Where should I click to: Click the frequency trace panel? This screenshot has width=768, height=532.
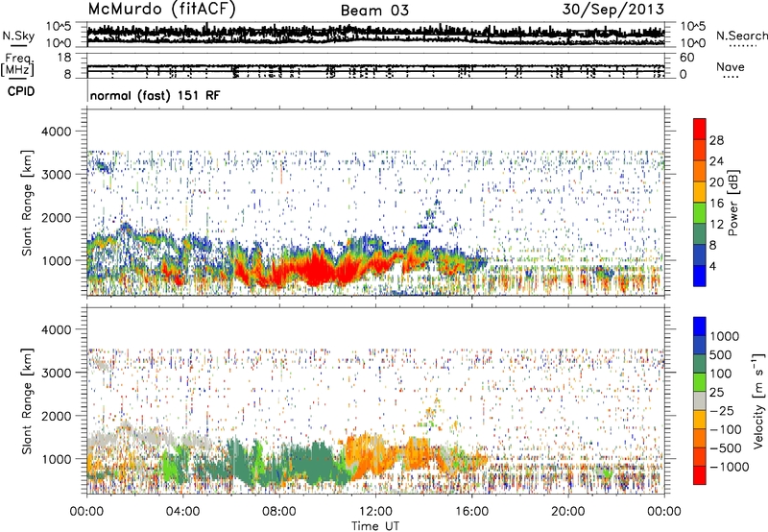tap(375, 66)
